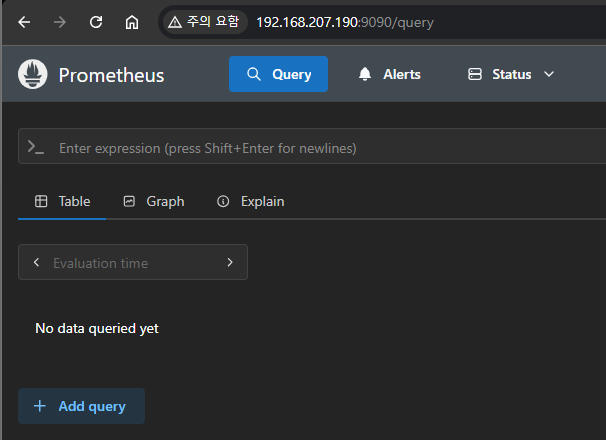Switch to the Table tab
This screenshot has width=606, height=440.
pyautogui.click(x=62, y=201)
